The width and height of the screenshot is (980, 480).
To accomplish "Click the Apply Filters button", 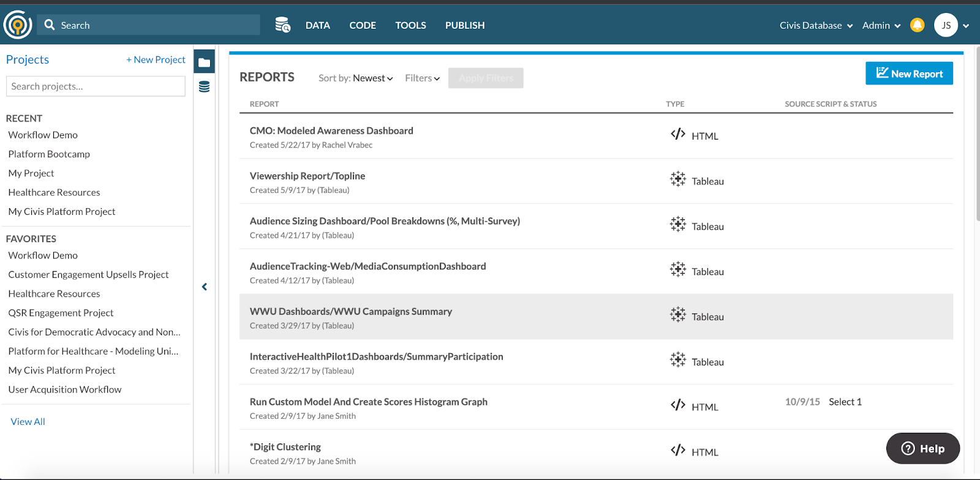I will [486, 78].
